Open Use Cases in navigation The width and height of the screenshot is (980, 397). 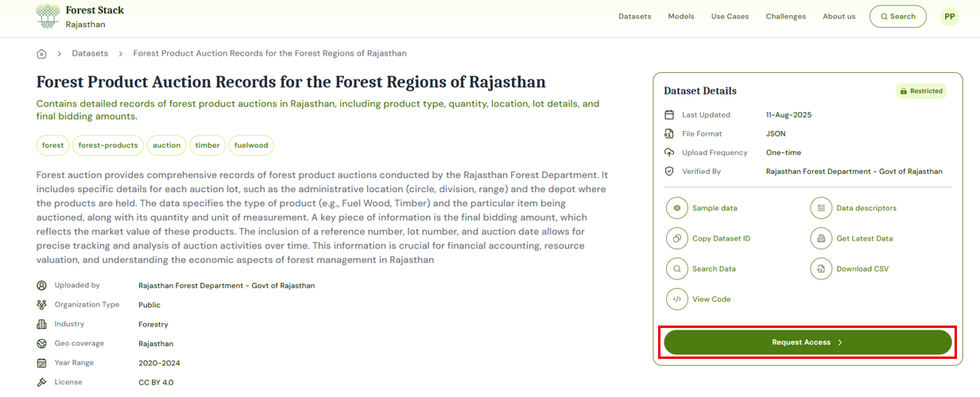(730, 17)
